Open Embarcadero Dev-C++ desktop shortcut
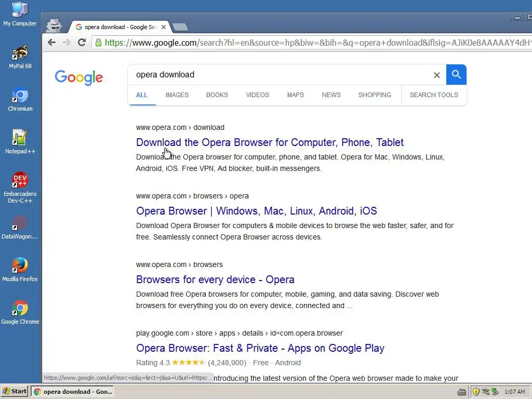The width and height of the screenshot is (532, 399). (20, 188)
